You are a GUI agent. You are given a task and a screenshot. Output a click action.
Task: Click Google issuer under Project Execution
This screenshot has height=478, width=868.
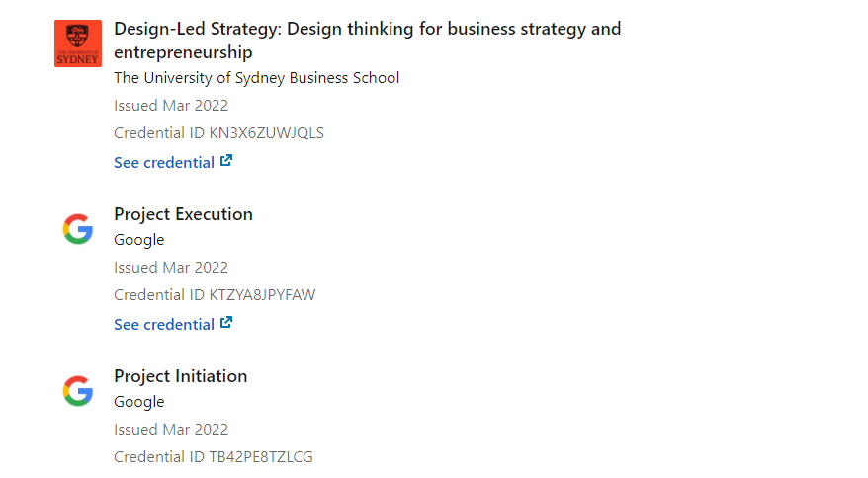click(139, 240)
